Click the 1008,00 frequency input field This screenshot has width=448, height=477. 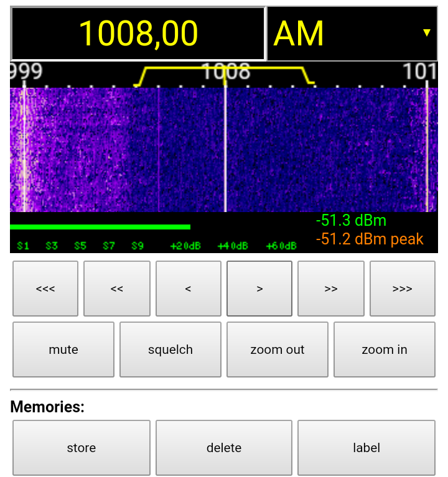click(138, 34)
